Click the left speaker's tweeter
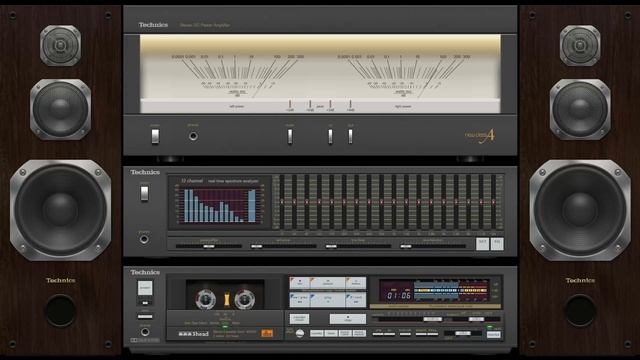The height and width of the screenshot is (360, 640). pos(60,45)
